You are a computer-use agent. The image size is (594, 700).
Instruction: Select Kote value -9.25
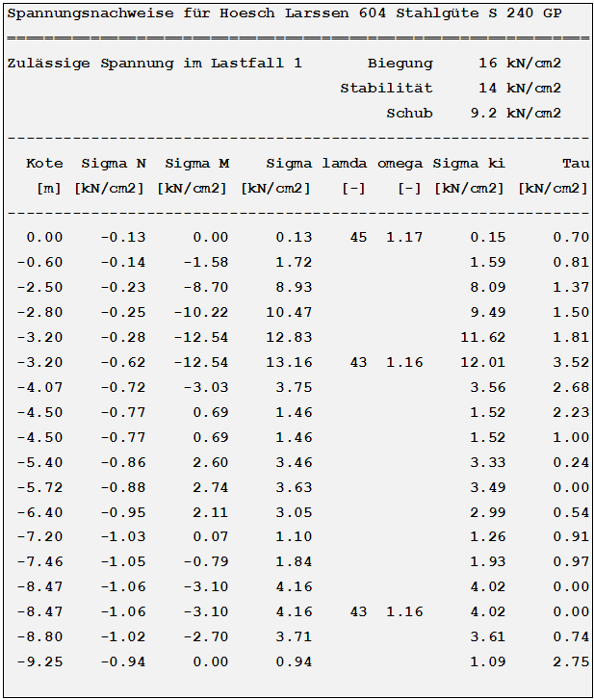39,661
